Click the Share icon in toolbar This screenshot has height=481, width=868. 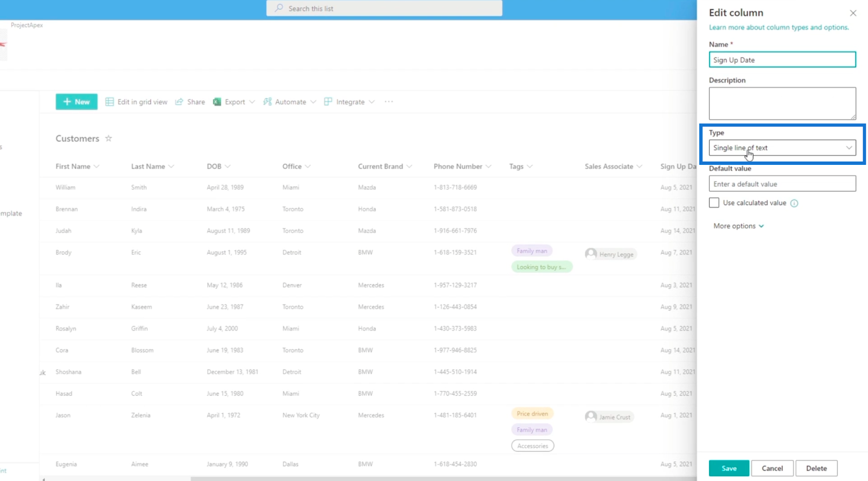pyautogui.click(x=179, y=102)
